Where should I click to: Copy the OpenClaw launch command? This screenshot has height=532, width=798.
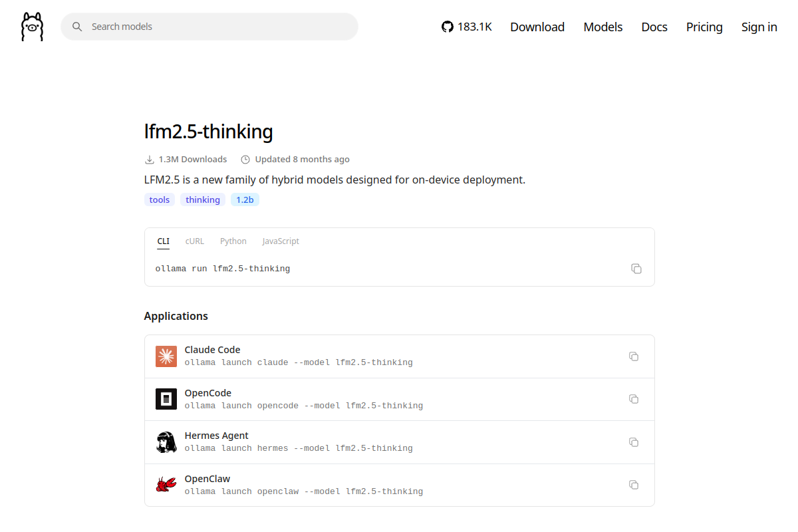point(634,485)
